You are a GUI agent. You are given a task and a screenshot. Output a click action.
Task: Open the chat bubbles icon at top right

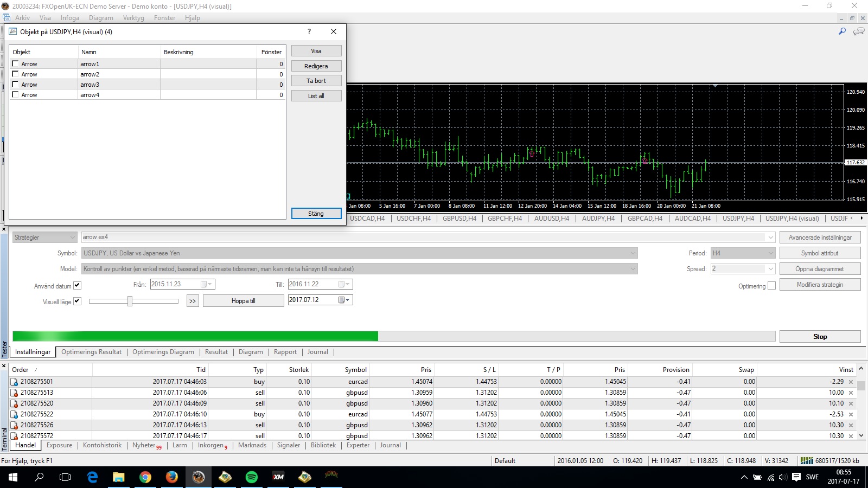tap(859, 31)
